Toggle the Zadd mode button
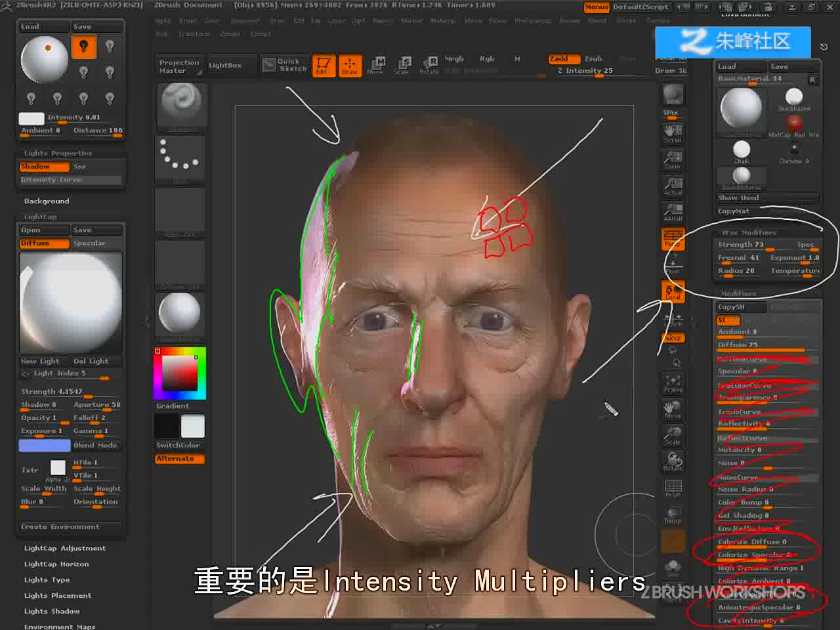 tap(564, 59)
